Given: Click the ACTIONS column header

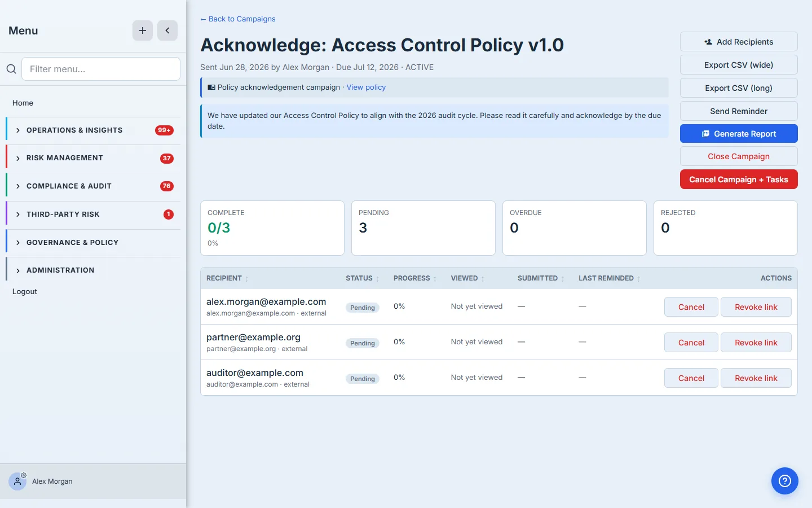Looking at the screenshot, I should [x=776, y=278].
